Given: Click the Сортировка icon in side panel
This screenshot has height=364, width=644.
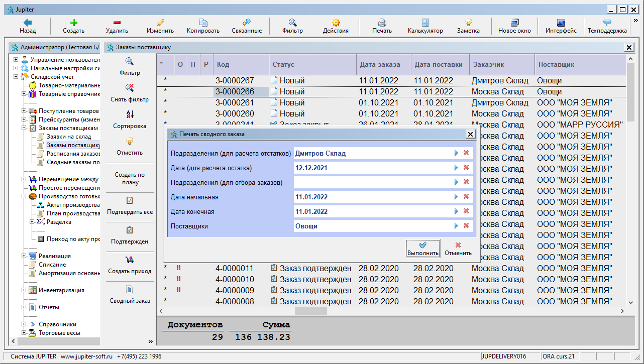Looking at the screenshot, I should (130, 114).
